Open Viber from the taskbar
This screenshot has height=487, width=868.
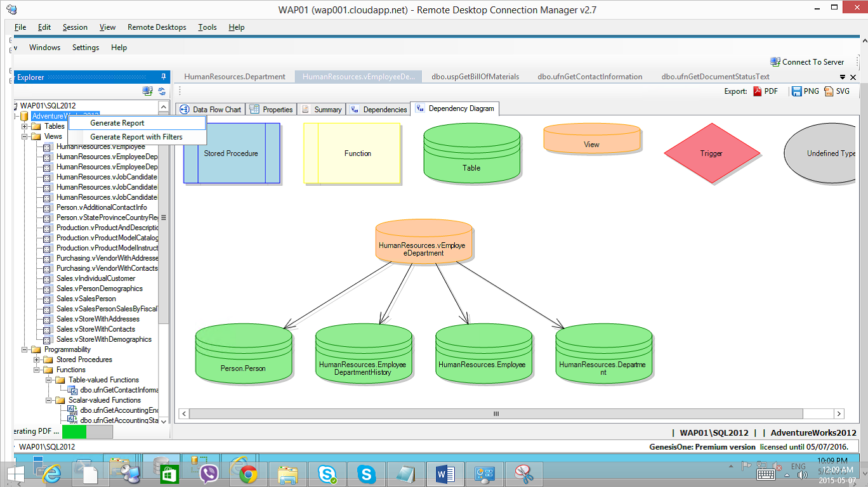(209, 474)
